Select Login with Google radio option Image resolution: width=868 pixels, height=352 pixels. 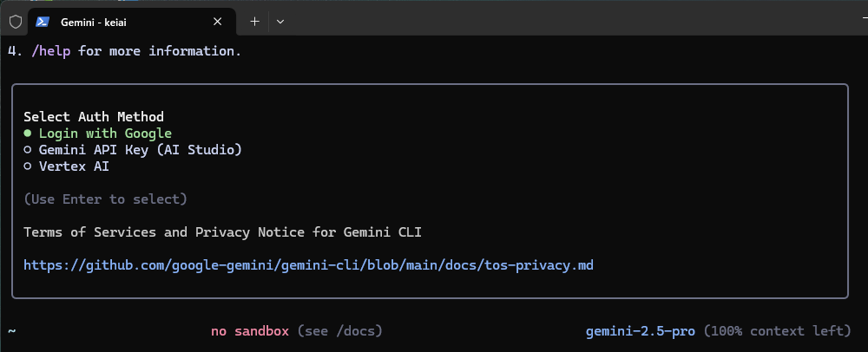pos(98,134)
